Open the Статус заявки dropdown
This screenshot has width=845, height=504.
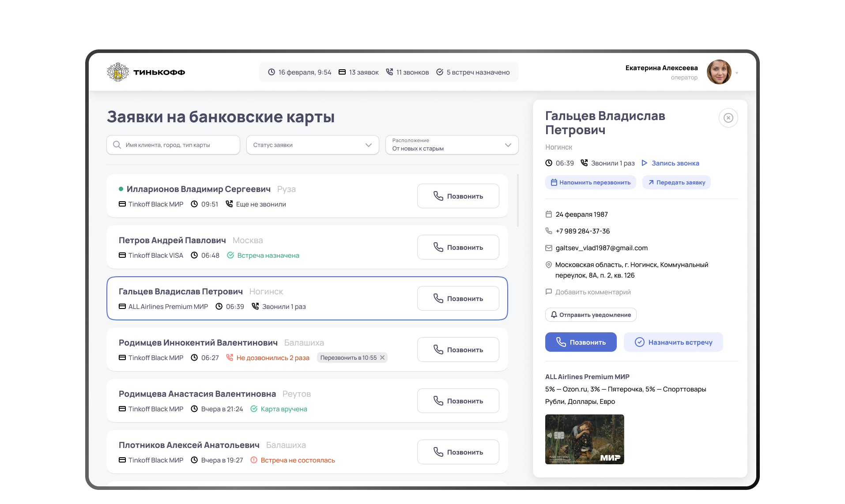pos(312,145)
